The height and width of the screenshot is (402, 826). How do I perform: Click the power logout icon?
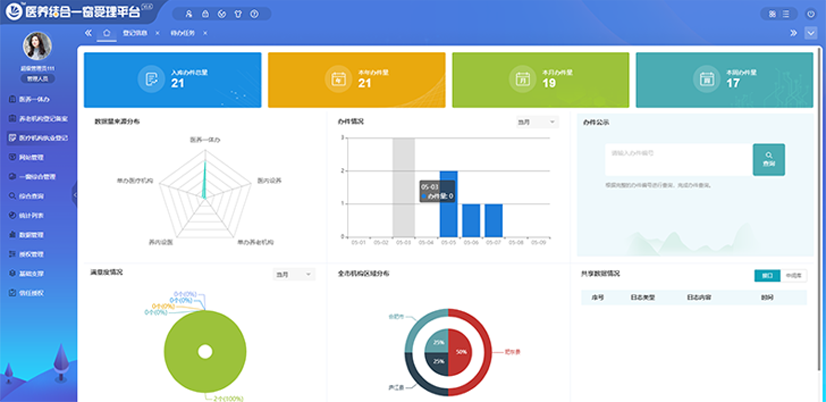[809, 14]
